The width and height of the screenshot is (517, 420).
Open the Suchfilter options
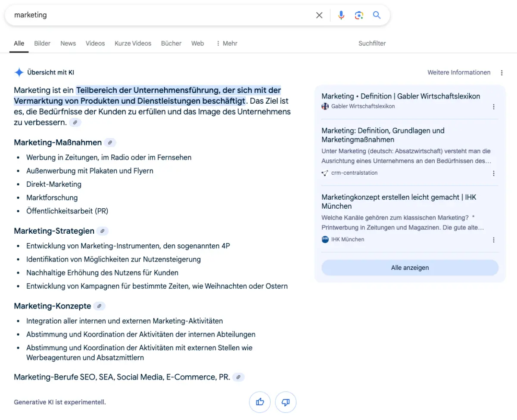click(372, 43)
